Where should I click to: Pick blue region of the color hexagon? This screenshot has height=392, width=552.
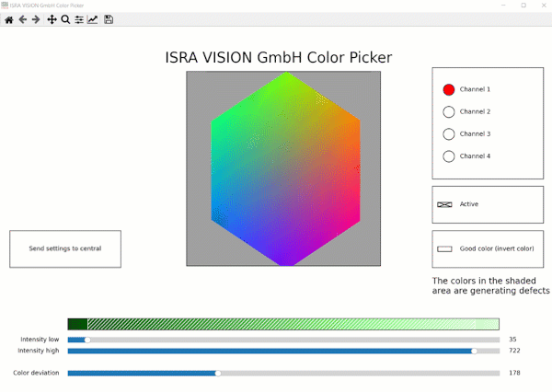coord(231,224)
